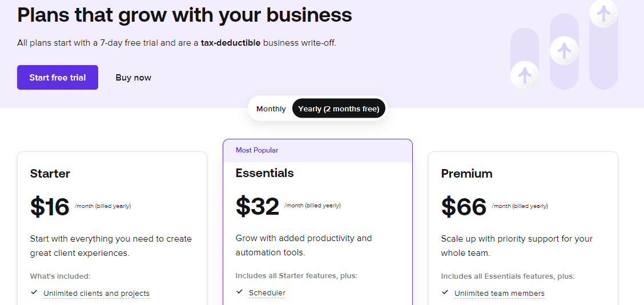Open the Unlimited clients and projects tooltip
Viewport: 644px width, 305px height.
coord(96,294)
